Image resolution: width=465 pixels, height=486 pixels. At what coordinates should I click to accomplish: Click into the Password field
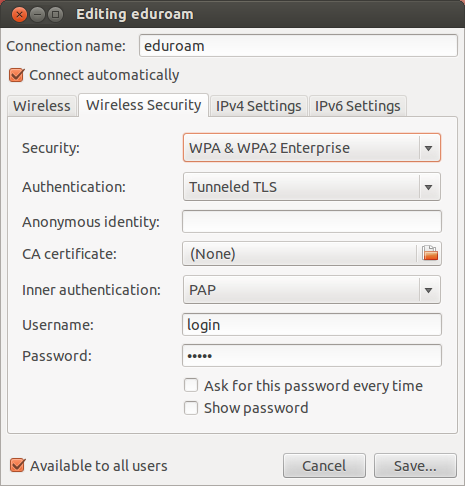point(312,356)
